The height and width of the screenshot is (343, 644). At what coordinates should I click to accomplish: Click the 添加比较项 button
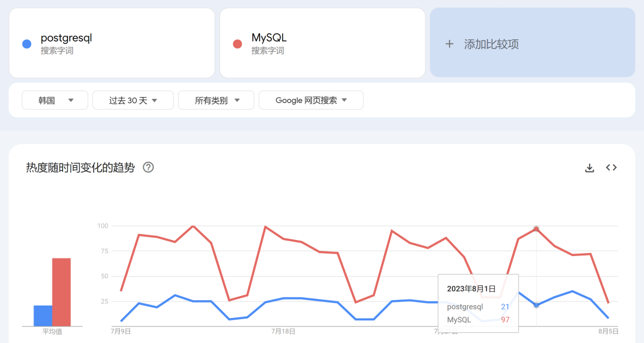tap(532, 43)
